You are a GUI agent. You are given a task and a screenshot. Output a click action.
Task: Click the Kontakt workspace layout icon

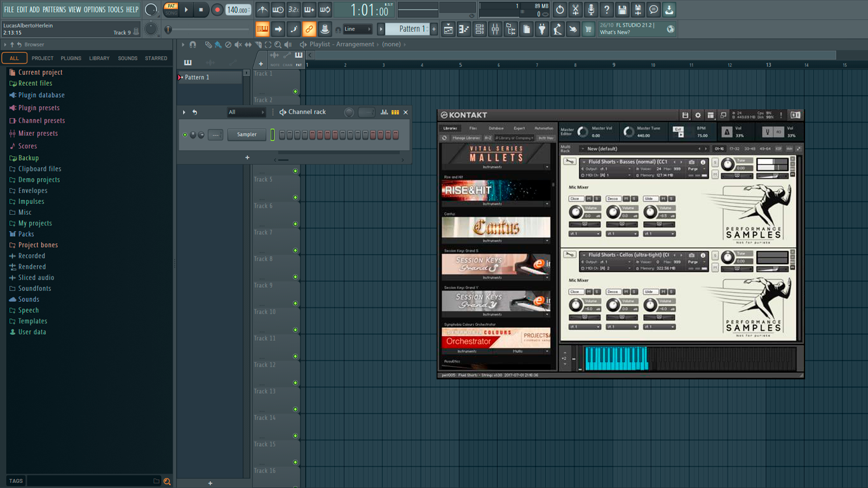click(710, 115)
